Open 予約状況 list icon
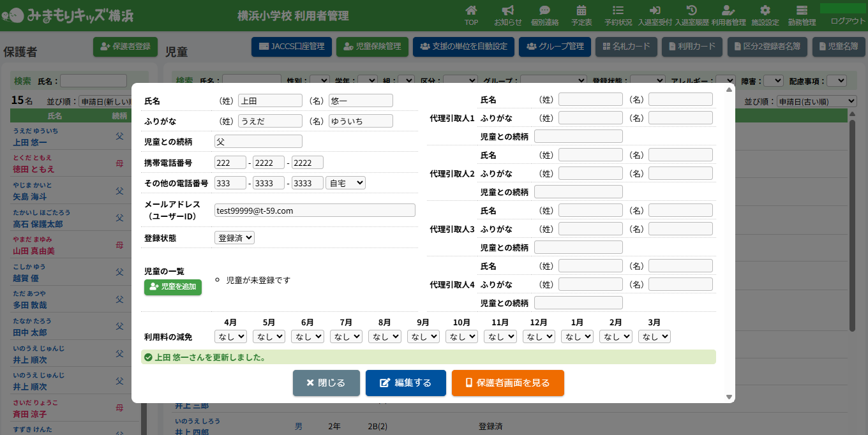868x435 pixels. click(618, 15)
